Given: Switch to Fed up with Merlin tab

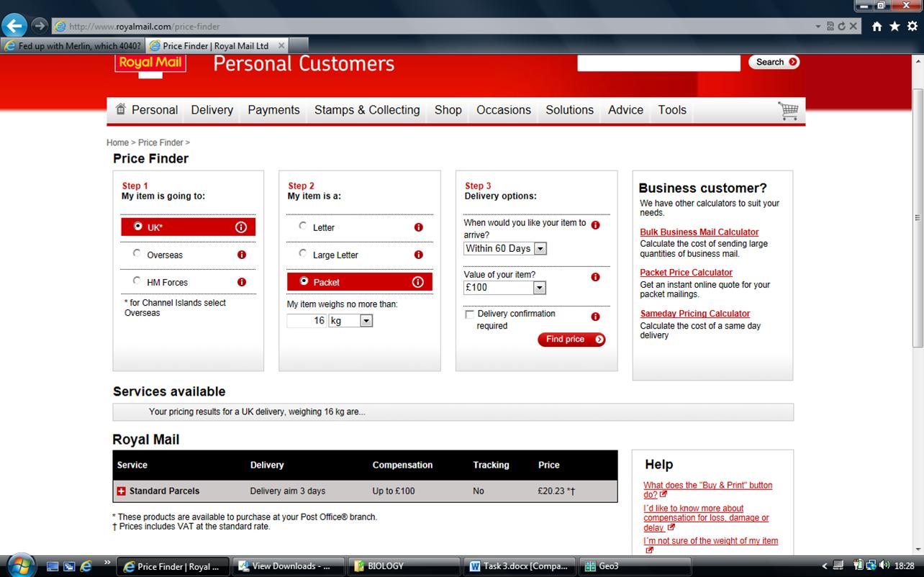Looking at the screenshot, I should [x=73, y=45].
